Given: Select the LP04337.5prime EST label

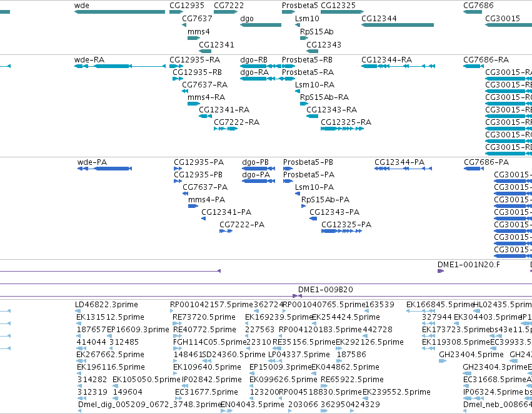Looking at the screenshot, I should 299,355.
